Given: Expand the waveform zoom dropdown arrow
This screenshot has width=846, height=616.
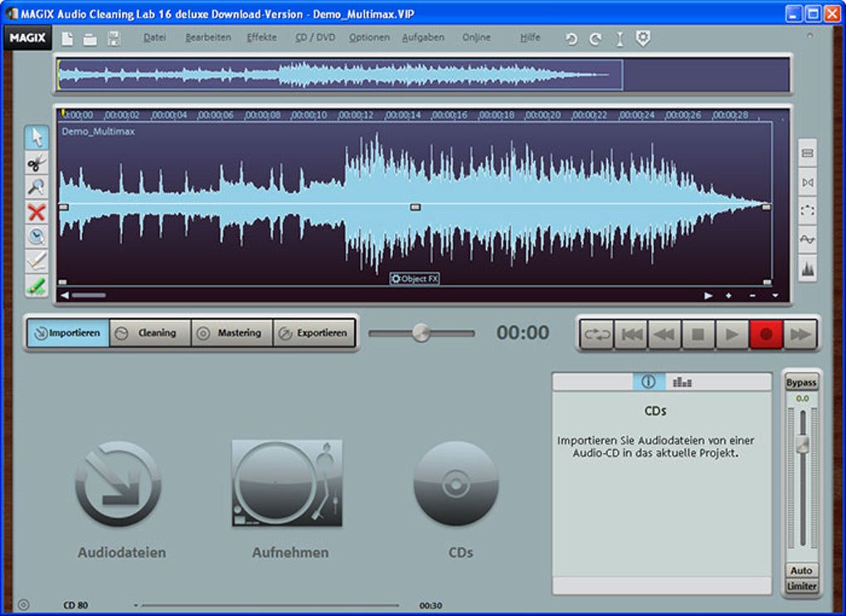Looking at the screenshot, I should click(x=775, y=295).
